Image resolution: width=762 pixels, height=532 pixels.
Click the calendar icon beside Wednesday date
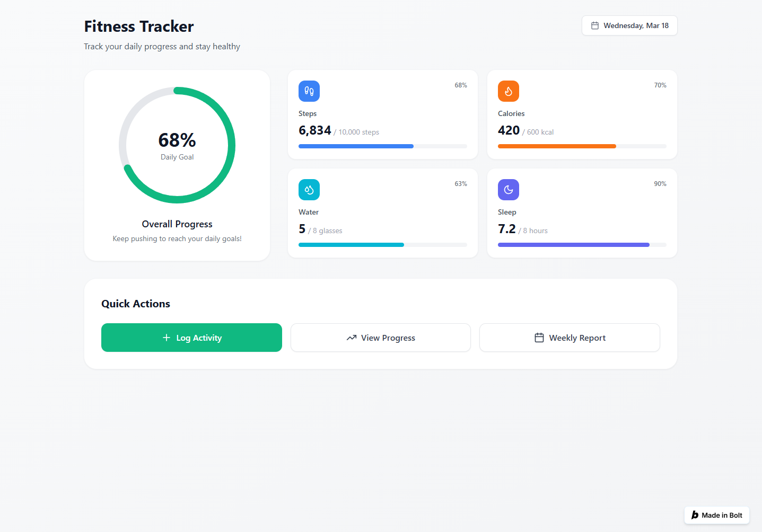[x=595, y=25]
